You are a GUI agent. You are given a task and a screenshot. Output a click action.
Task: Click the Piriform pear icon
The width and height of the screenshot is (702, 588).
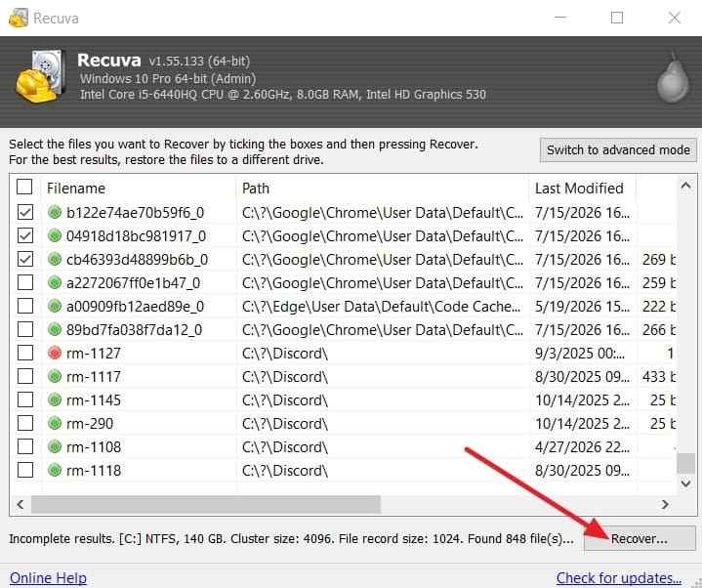tap(673, 78)
